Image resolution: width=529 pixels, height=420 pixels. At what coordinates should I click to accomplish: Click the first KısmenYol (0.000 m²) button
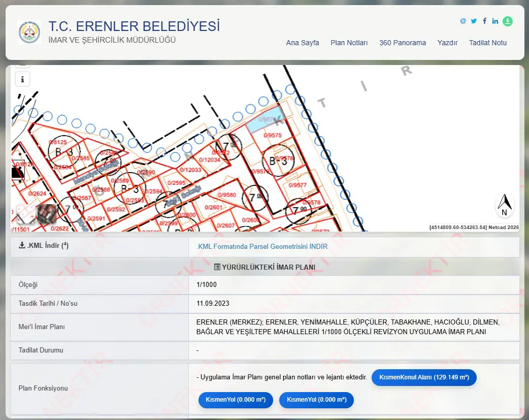[236, 400]
